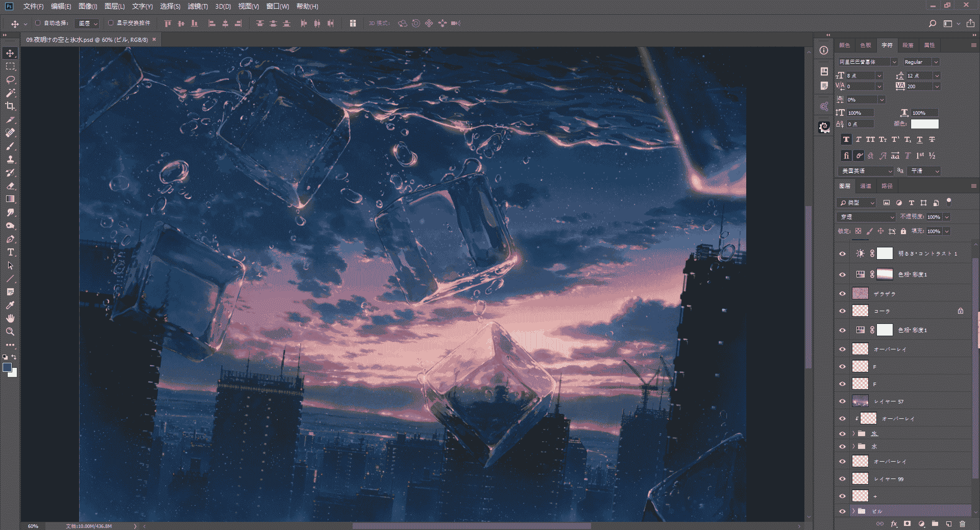Click the lock all layer button
The width and height of the screenshot is (980, 530).
point(903,231)
